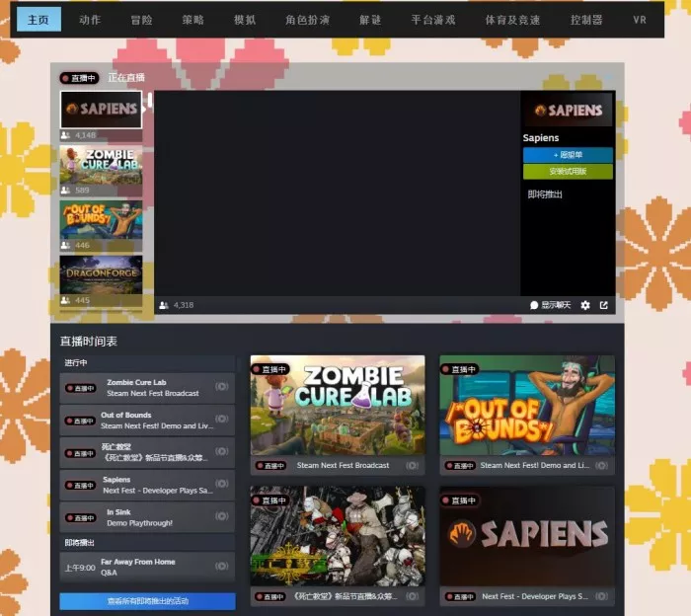The height and width of the screenshot is (616, 691).
Task: Open the Sapiens large broadcast card
Action: point(527,536)
